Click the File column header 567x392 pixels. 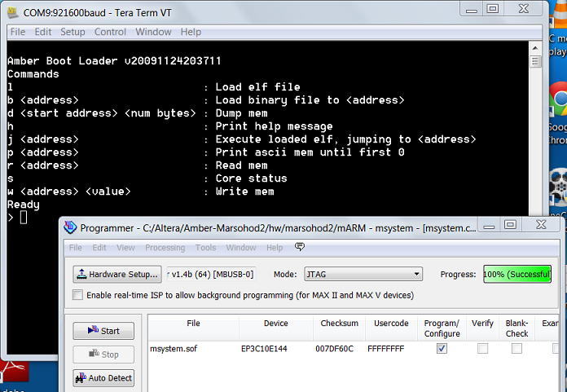pyautogui.click(x=193, y=328)
